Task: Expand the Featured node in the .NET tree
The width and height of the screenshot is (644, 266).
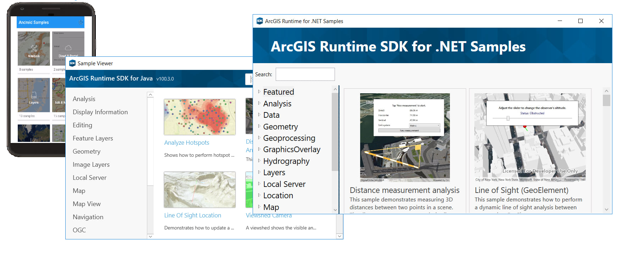Action: 259,92
